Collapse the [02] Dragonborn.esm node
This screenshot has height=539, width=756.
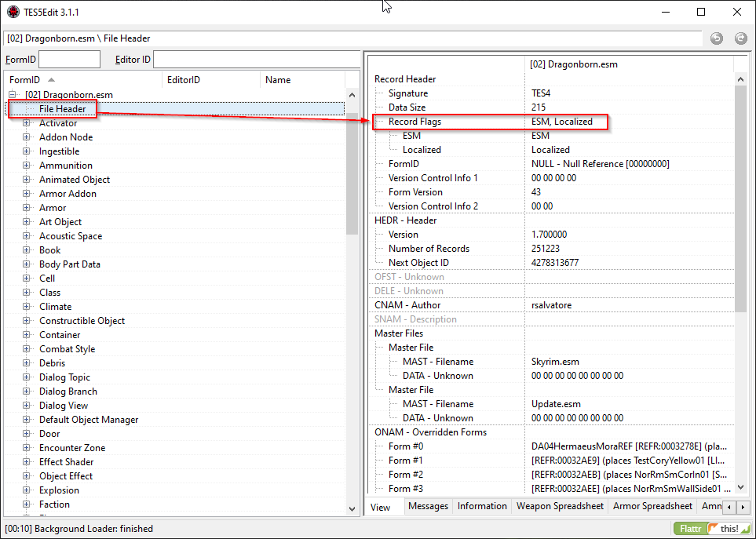point(13,94)
